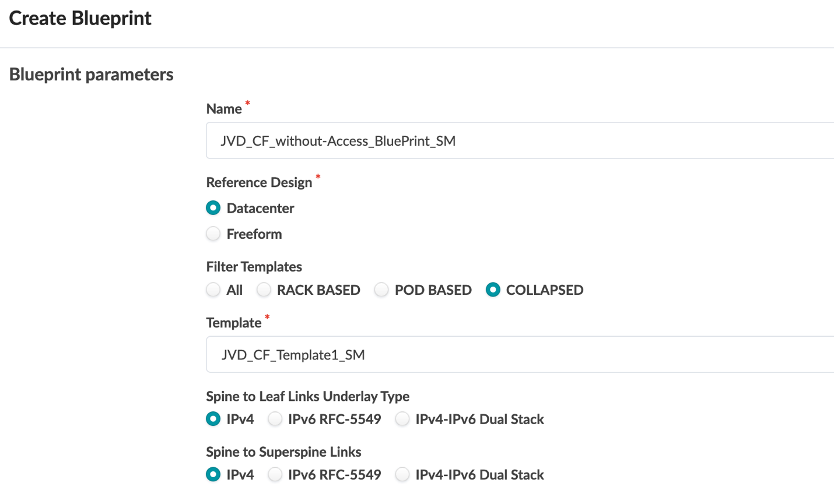834x504 pixels.
Task: Filter templates by POD BASED
Action: pyautogui.click(x=381, y=290)
